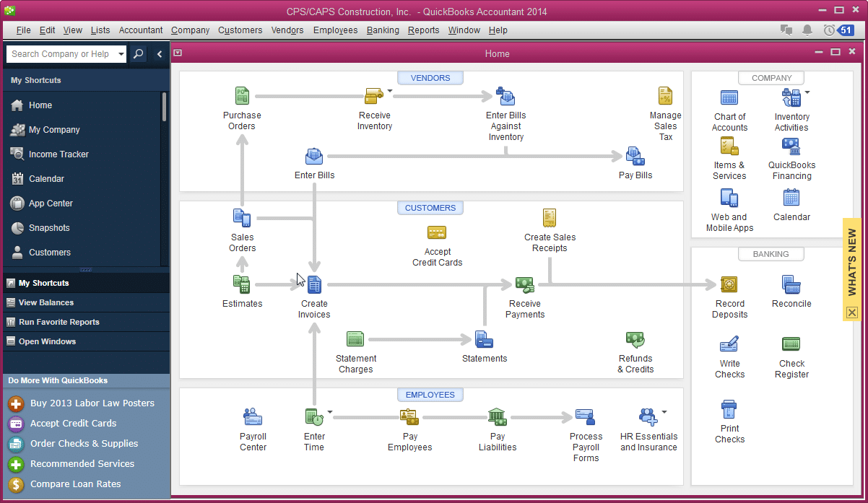Click the Company panel Calendar icon
The width and height of the screenshot is (868, 503).
click(791, 198)
